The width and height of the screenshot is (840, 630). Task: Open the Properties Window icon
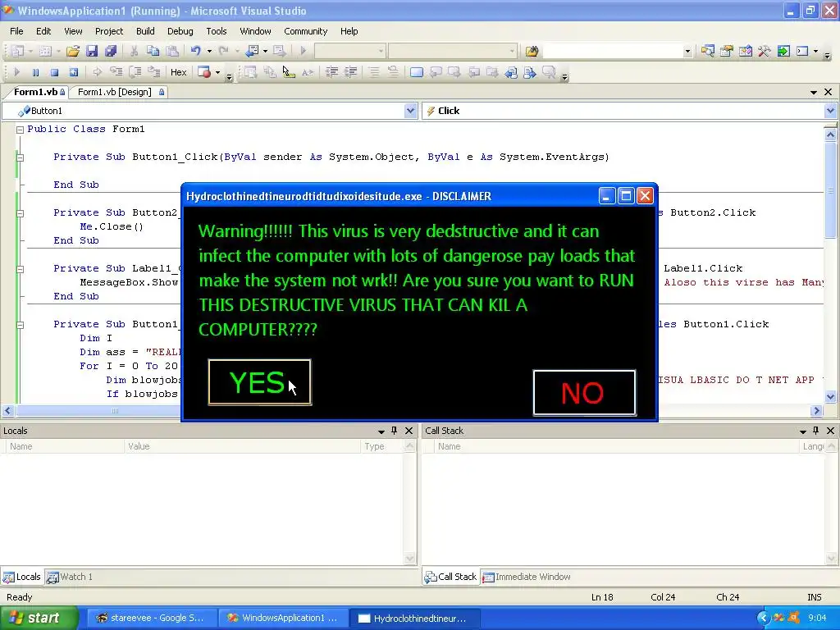(727, 51)
